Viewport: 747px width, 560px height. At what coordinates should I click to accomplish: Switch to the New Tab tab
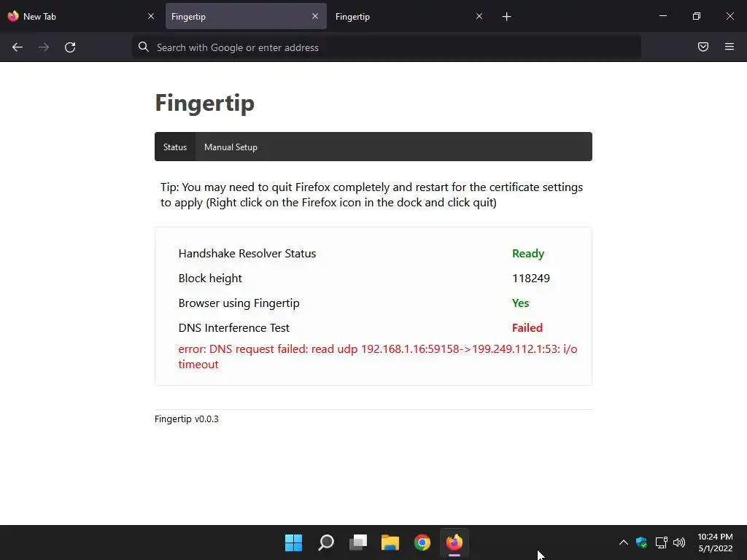tap(81, 16)
